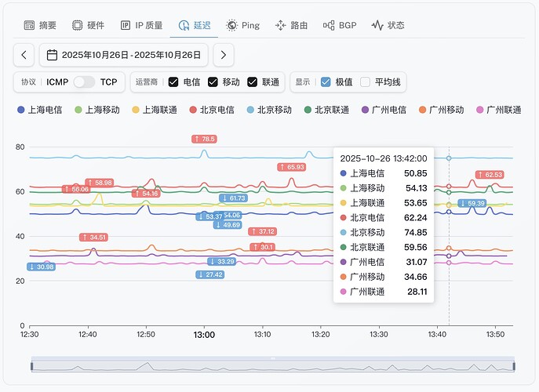539x392 pixels.
Task: Click the BGP tab icon
Action: pyautogui.click(x=329, y=25)
